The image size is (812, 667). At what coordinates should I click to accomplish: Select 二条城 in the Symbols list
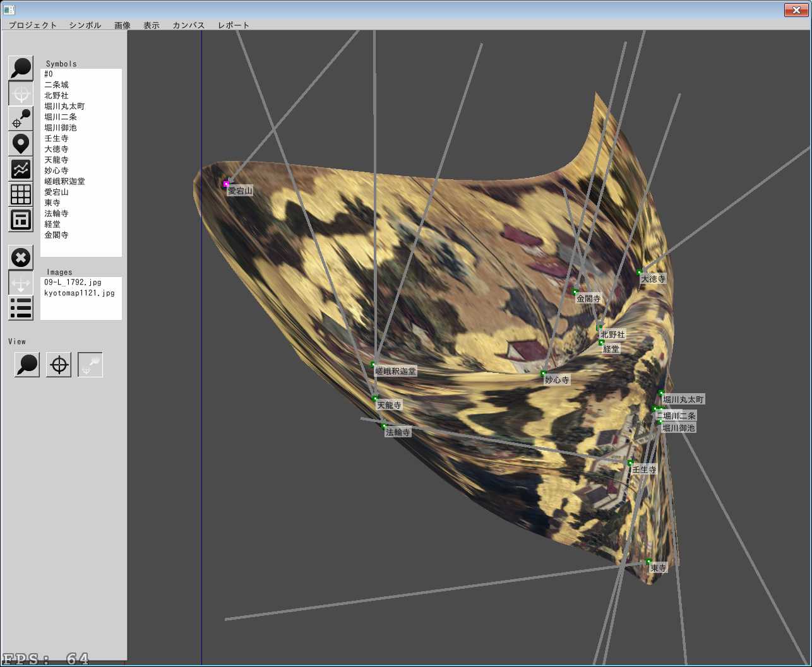tap(81, 85)
